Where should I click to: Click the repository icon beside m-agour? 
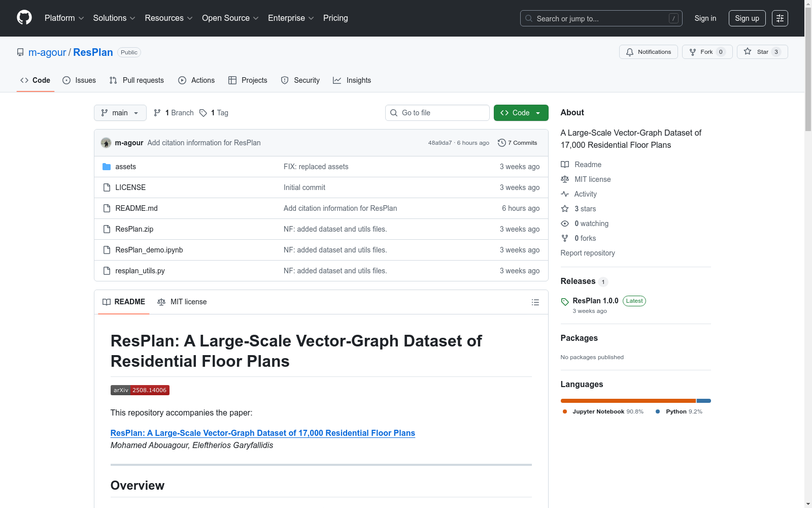tap(20, 52)
